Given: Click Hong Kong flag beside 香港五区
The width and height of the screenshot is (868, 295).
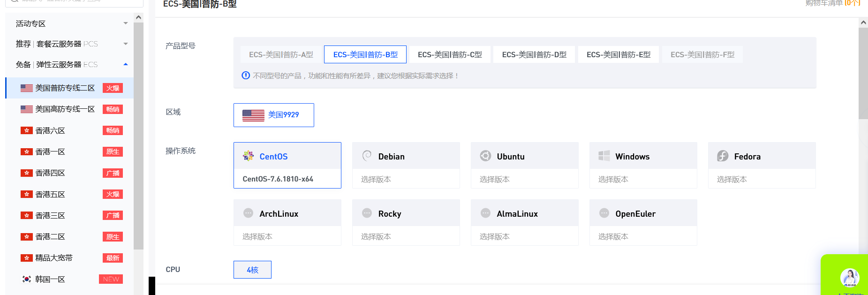Looking at the screenshot, I should [27, 194].
